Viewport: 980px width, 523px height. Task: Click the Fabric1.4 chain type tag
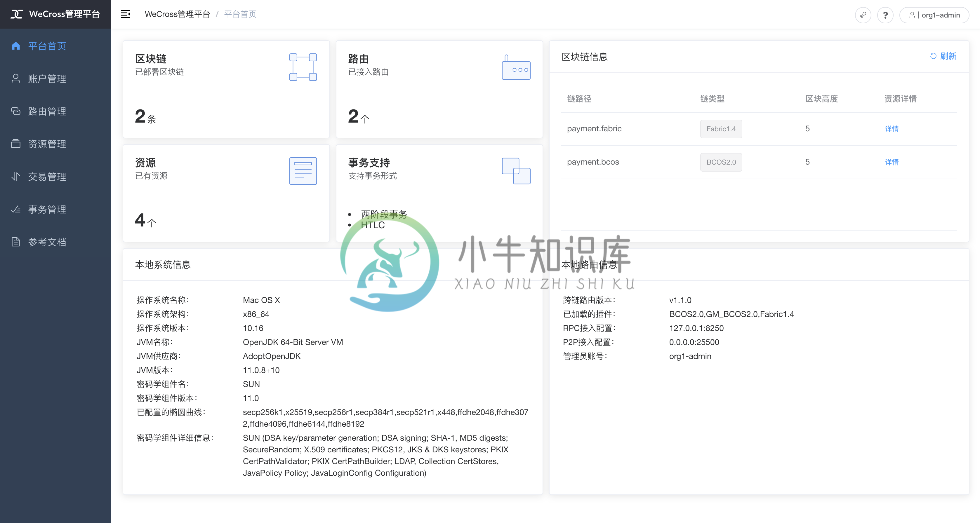pyautogui.click(x=721, y=129)
